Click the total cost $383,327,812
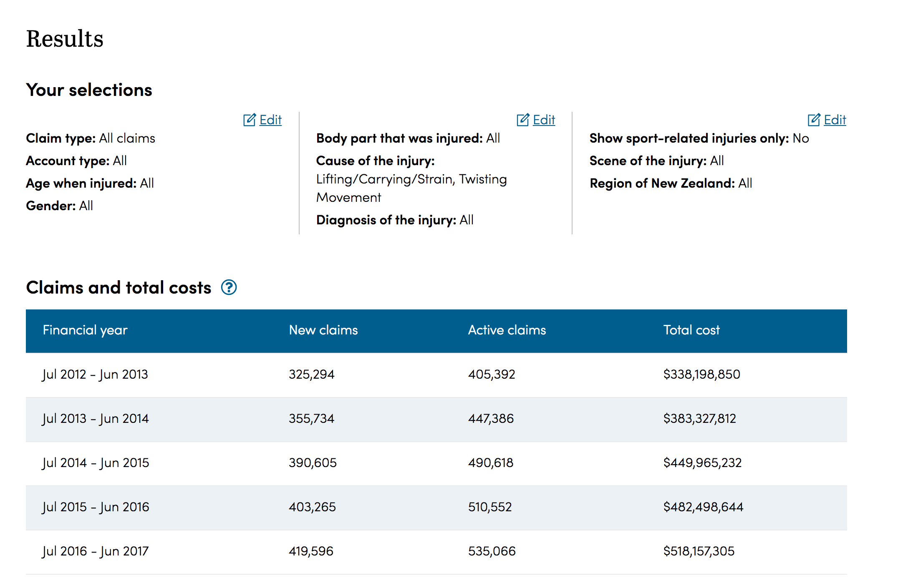The width and height of the screenshot is (898, 588). coord(700,419)
